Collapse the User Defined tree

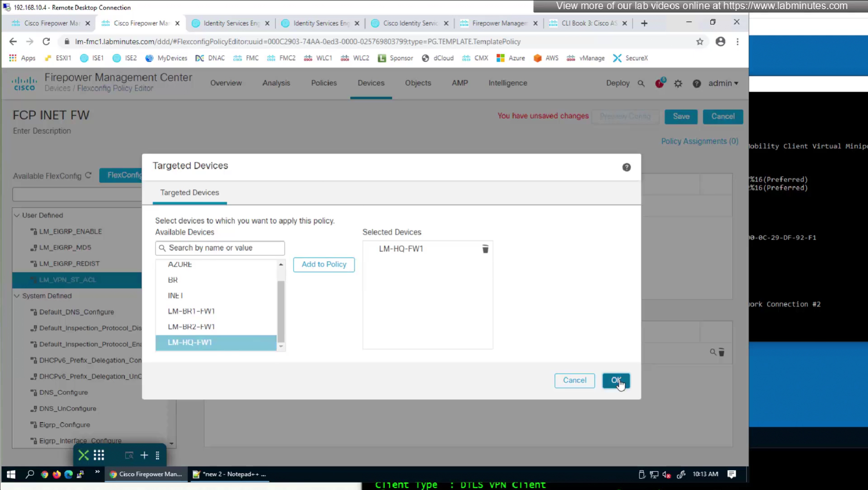(x=17, y=215)
